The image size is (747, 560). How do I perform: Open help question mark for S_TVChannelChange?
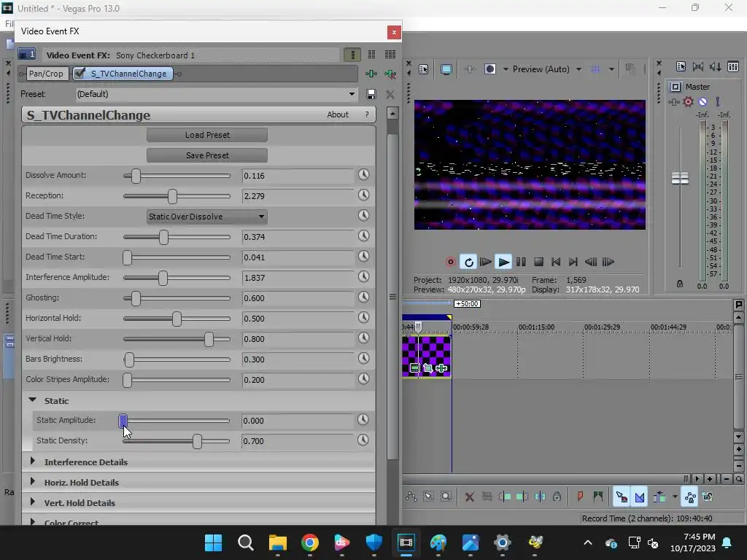pyautogui.click(x=367, y=114)
